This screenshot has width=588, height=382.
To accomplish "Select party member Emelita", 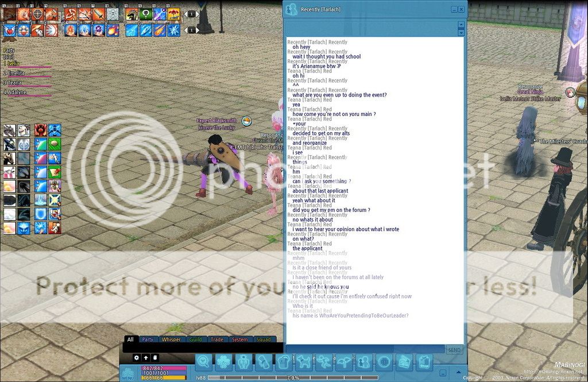I will click(x=16, y=73).
